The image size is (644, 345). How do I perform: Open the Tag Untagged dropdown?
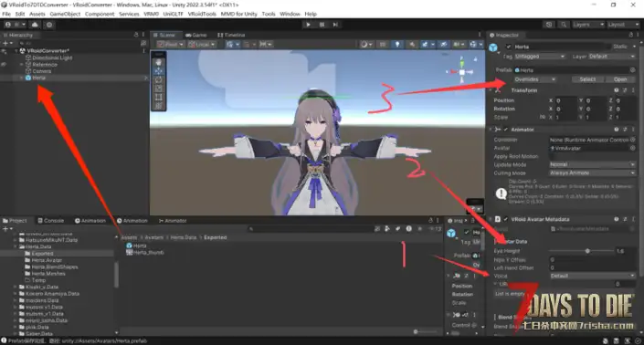tap(539, 57)
